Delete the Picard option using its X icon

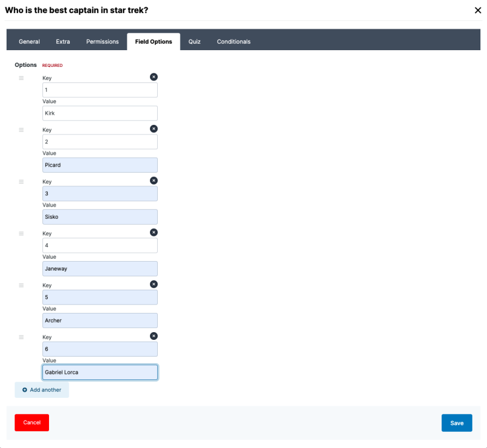[x=154, y=128]
